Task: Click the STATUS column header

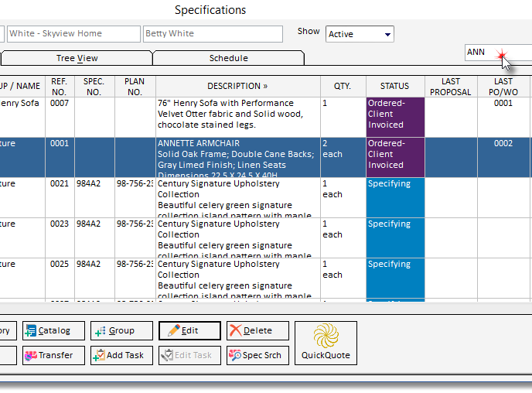Action: click(x=394, y=86)
